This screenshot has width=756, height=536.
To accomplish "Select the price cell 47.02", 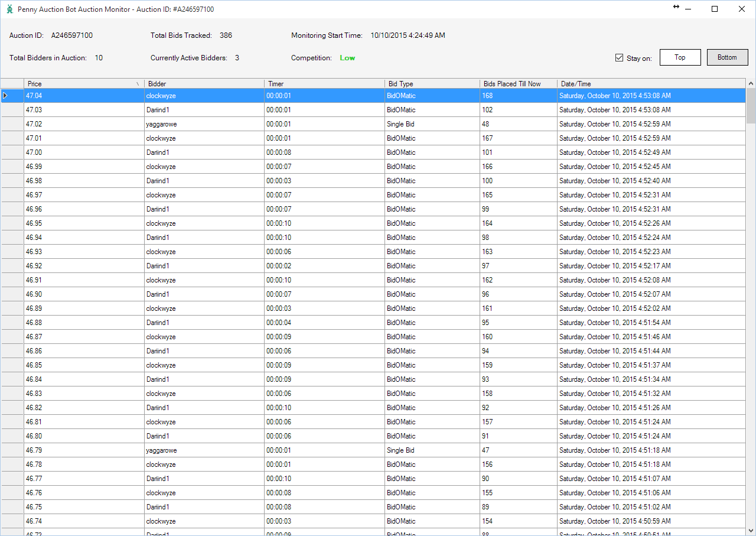I will (84, 124).
